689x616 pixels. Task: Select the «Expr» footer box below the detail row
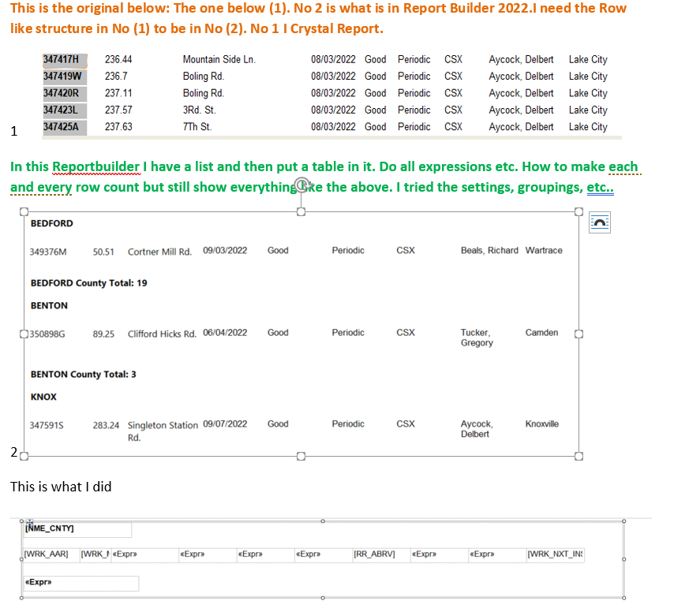[x=81, y=583]
